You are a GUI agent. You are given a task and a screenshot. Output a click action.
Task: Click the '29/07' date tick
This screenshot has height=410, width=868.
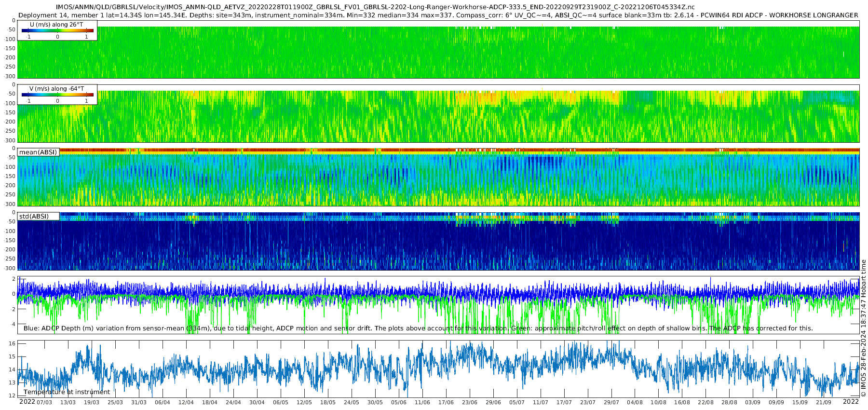point(611,403)
